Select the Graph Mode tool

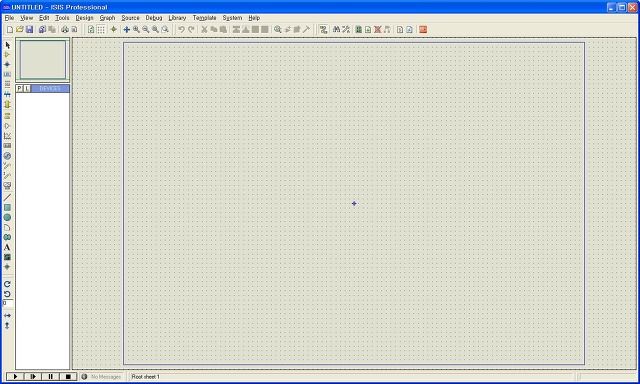click(x=7, y=136)
